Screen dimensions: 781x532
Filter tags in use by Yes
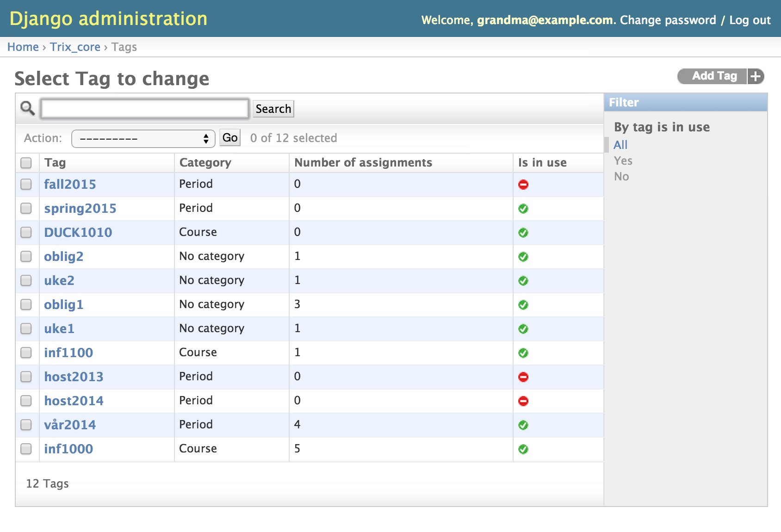pos(623,161)
